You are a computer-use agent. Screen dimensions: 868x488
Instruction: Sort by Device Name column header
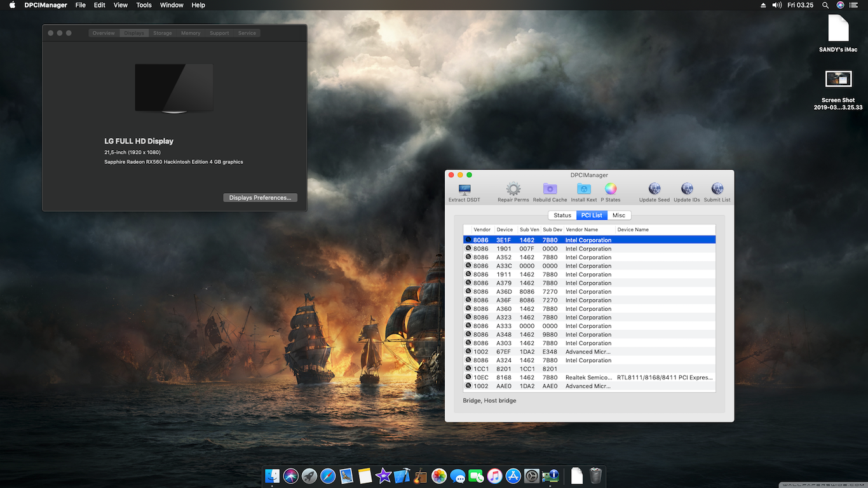[x=665, y=229]
